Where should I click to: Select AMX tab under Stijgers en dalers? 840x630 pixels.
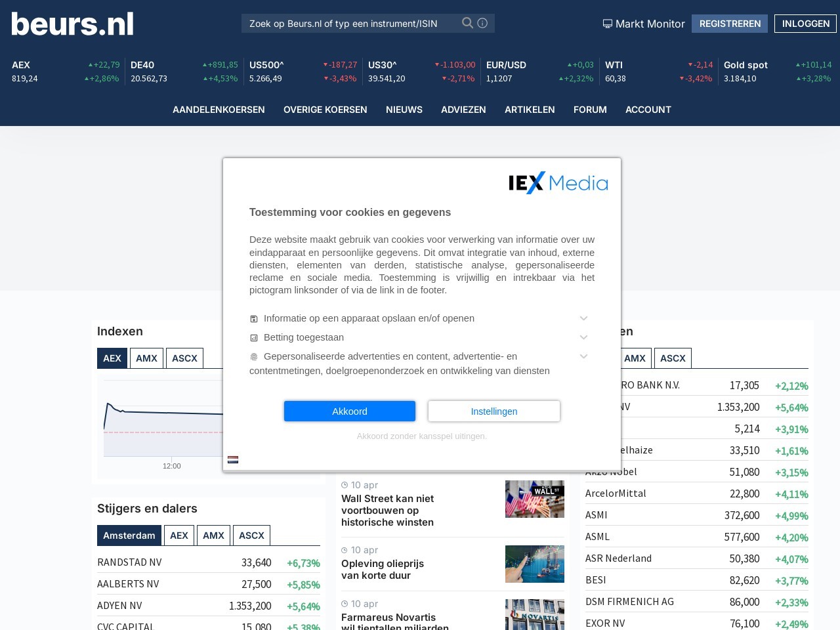click(x=213, y=535)
